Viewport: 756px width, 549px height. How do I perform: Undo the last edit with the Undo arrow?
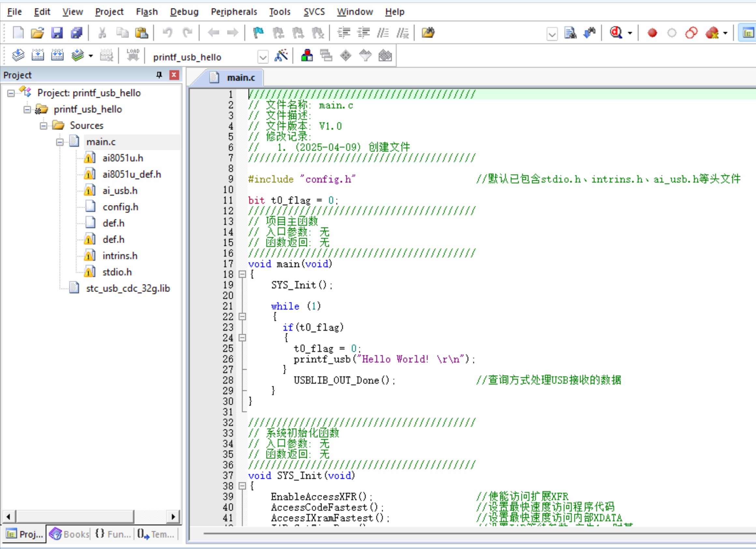click(x=167, y=33)
